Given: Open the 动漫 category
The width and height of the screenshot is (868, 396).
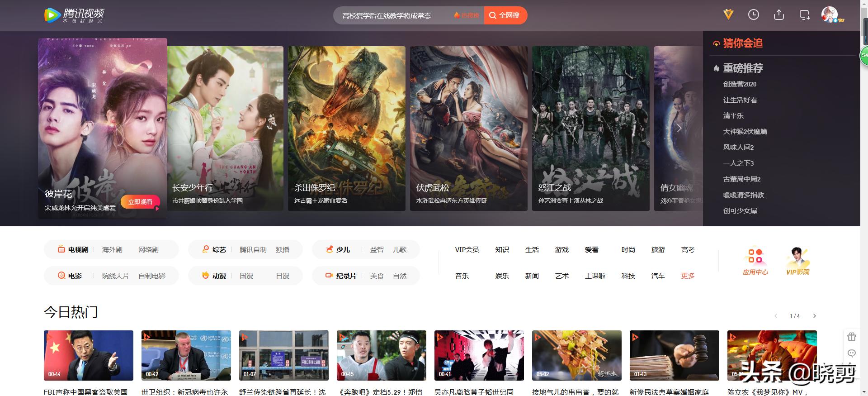Looking at the screenshot, I should pos(219,276).
